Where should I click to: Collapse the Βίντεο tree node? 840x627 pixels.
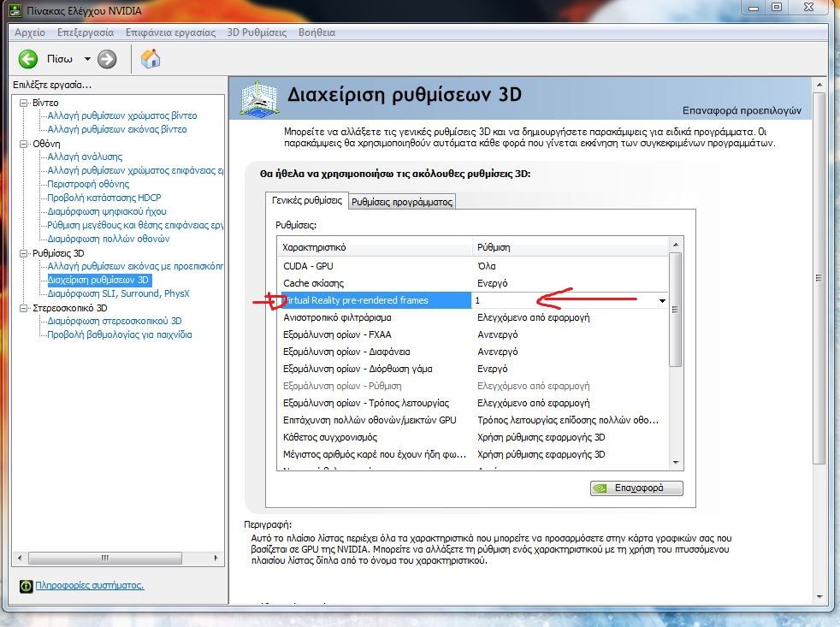[23, 103]
